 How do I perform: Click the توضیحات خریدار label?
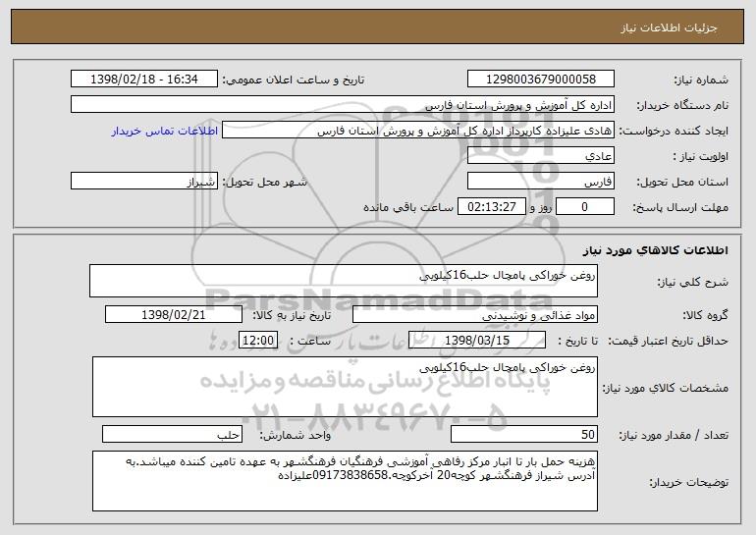tap(688, 482)
